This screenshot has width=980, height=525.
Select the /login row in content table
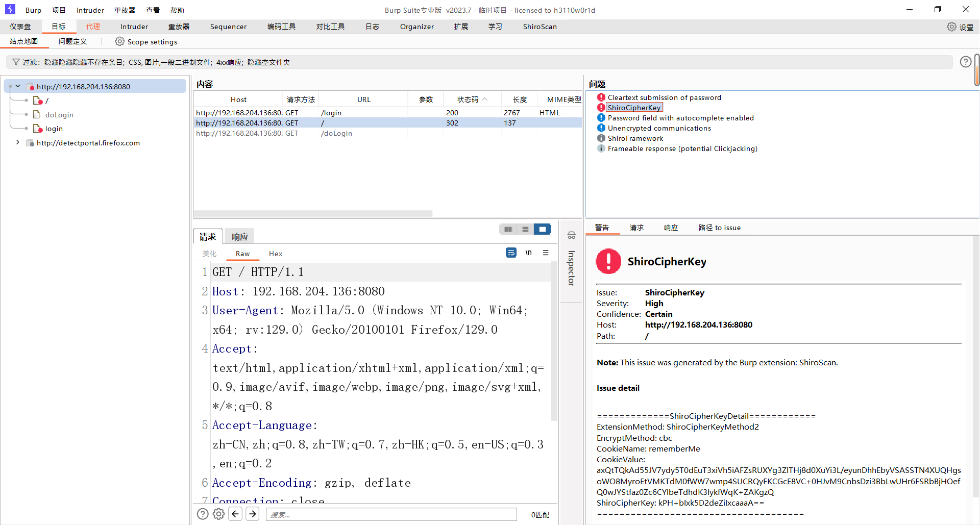pos(387,113)
